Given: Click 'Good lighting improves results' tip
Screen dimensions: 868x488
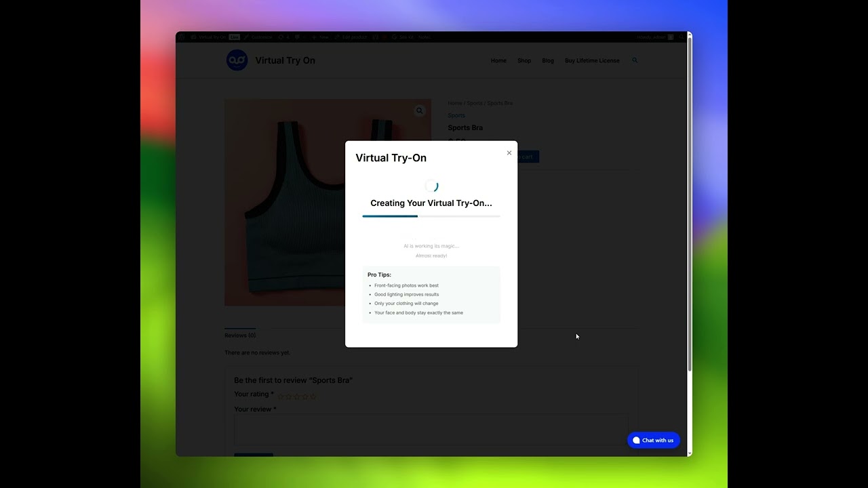Looking at the screenshot, I should point(406,294).
